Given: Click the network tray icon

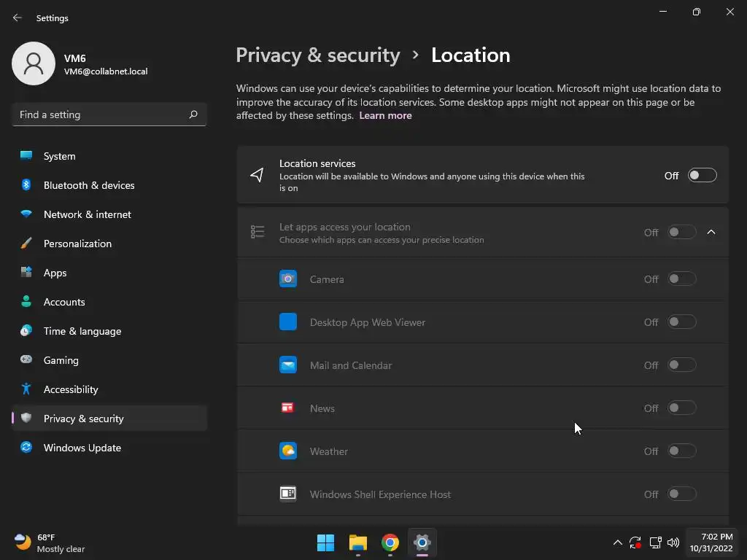Looking at the screenshot, I should click(x=656, y=542).
